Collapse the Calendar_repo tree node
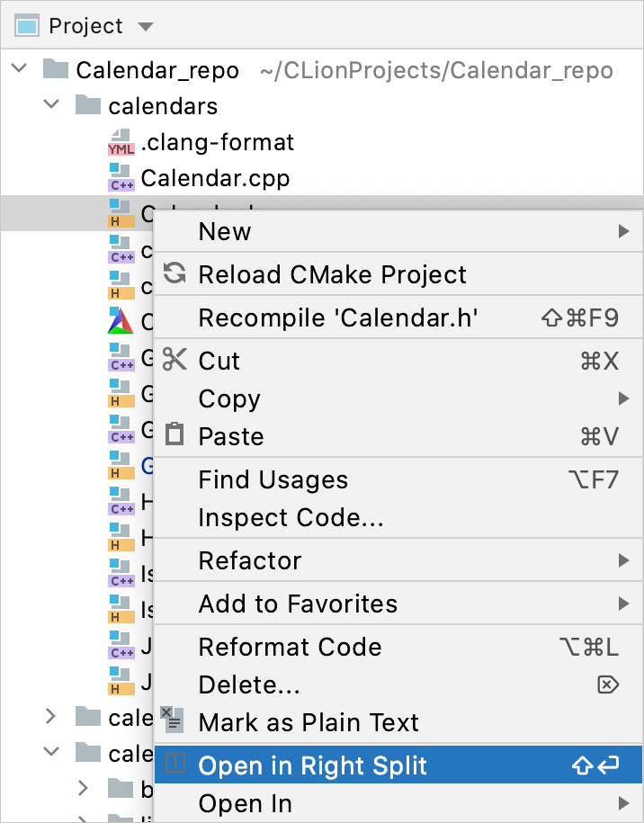644x823 pixels. click(x=20, y=69)
